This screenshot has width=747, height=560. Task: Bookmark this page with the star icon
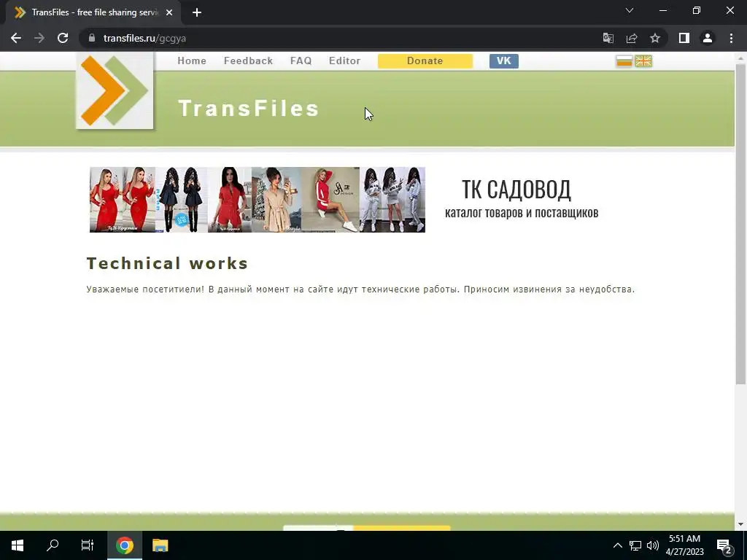(655, 38)
